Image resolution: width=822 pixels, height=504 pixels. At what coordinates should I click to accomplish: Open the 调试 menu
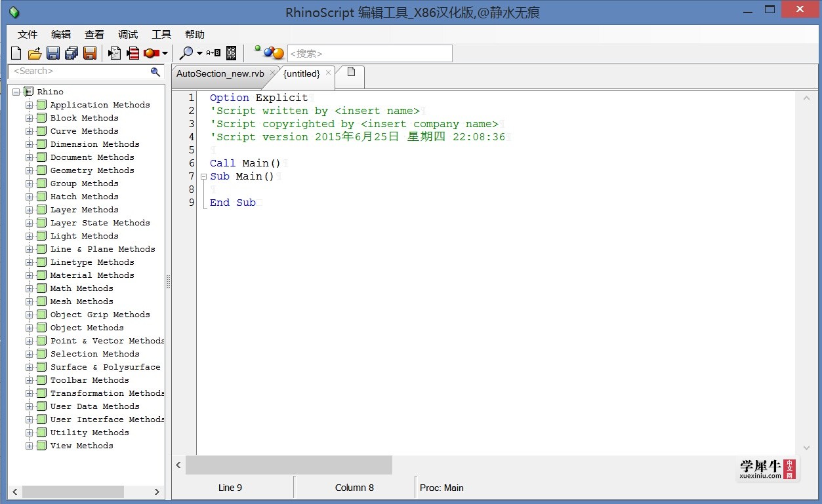click(128, 35)
